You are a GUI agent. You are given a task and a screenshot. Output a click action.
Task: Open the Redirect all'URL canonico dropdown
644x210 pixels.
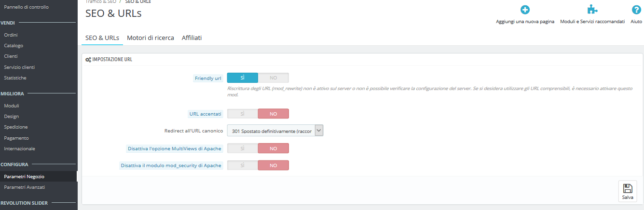click(275, 131)
